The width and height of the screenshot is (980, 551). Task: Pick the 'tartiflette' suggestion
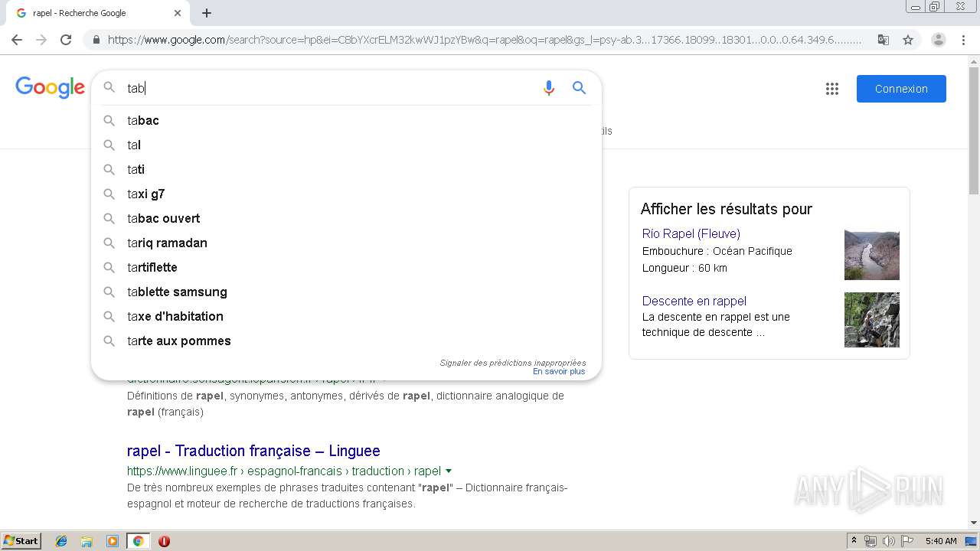click(x=346, y=267)
